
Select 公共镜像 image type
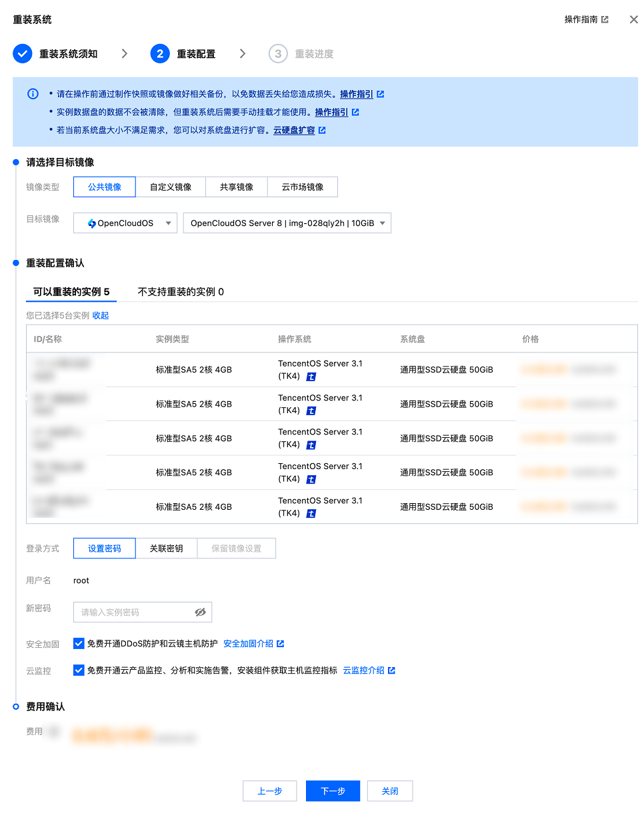click(105, 187)
